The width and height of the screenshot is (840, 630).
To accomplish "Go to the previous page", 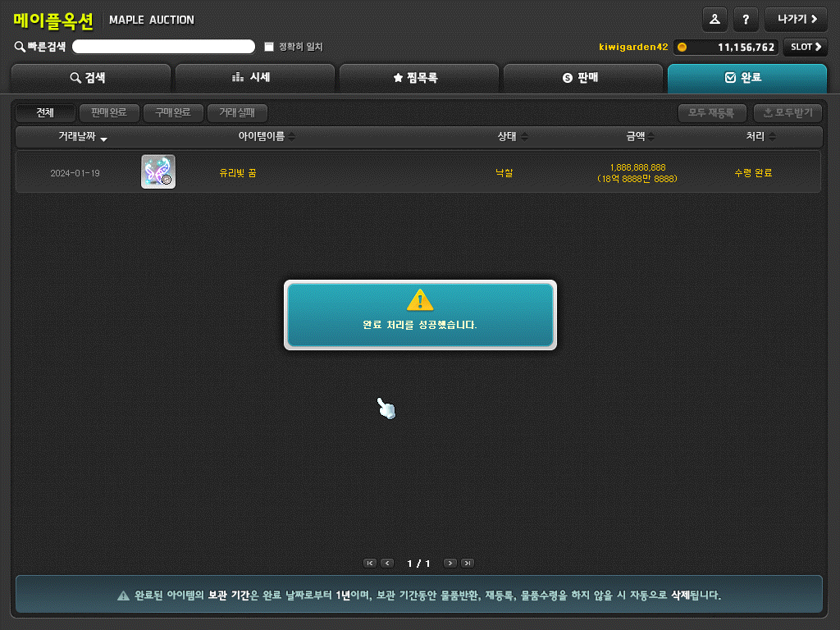I will click(x=387, y=563).
